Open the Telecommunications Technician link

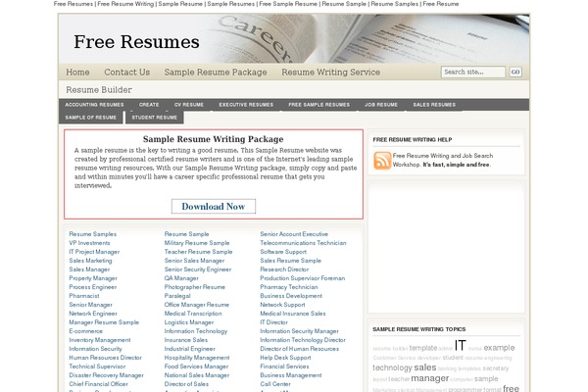(304, 243)
